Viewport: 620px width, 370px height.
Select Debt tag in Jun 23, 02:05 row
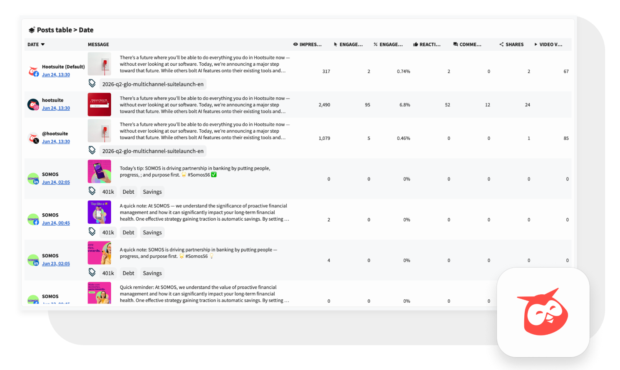coord(128,273)
